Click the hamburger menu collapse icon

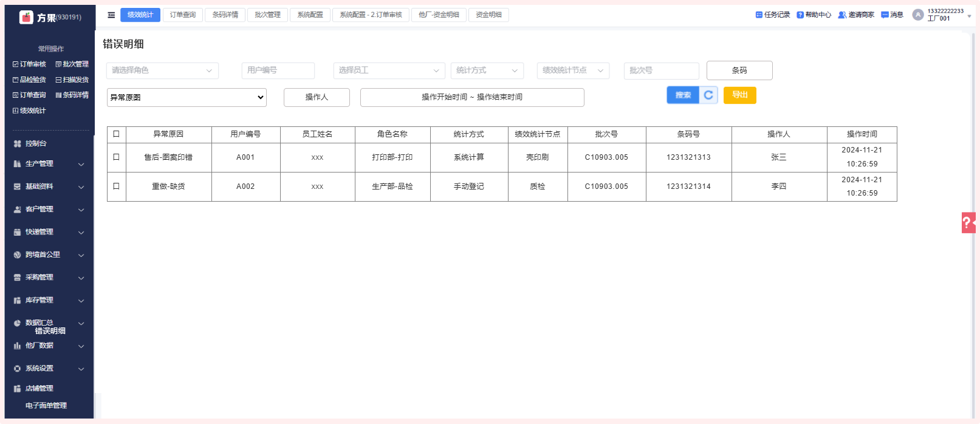[111, 15]
